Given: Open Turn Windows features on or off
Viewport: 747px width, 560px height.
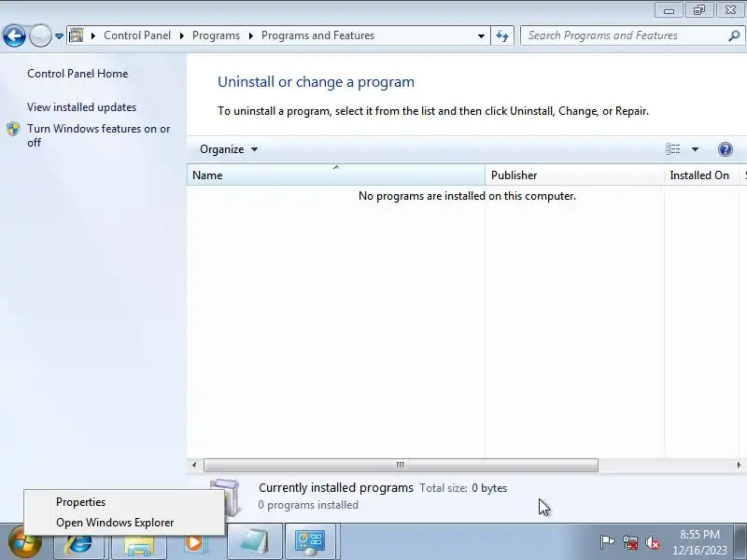Looking at the screenshot, I should click(99, 135).
